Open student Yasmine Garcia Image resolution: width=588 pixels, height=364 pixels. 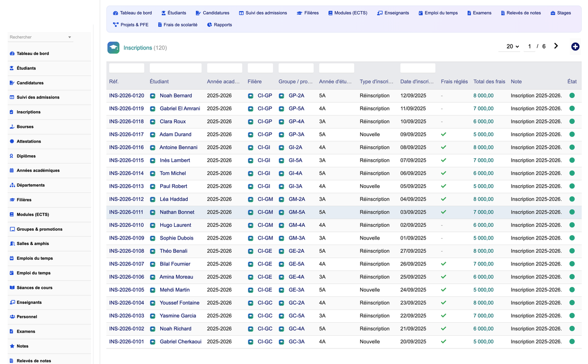pyautogui.click(x=178, y=316)
